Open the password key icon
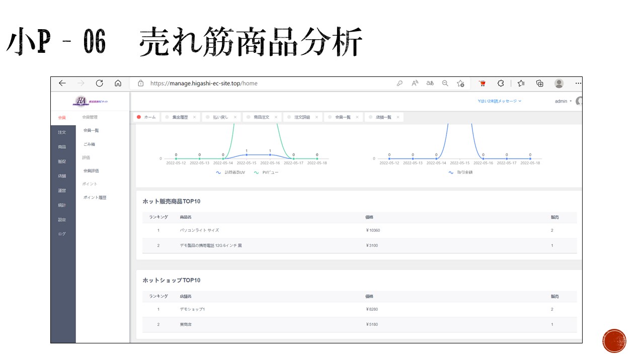The height and width of the screenshot is (362, 644). [x=399, y=83]
